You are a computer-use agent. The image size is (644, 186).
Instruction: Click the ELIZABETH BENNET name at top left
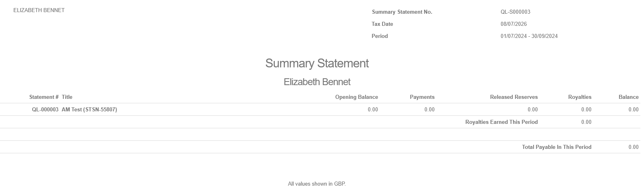click(x=39, y=10)
